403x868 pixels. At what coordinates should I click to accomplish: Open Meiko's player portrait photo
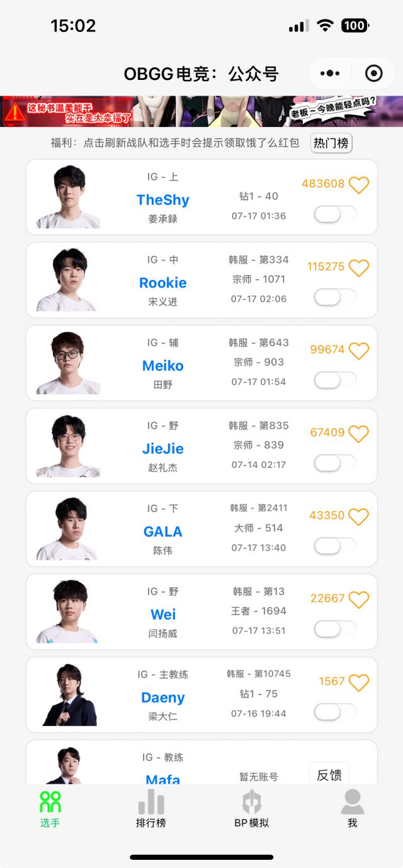(x=68, y=363)
